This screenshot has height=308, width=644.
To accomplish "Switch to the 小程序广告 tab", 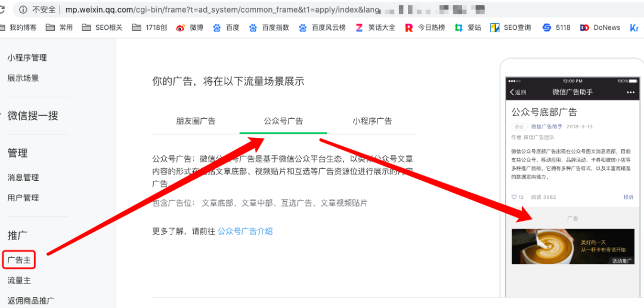I will point(372,121).
